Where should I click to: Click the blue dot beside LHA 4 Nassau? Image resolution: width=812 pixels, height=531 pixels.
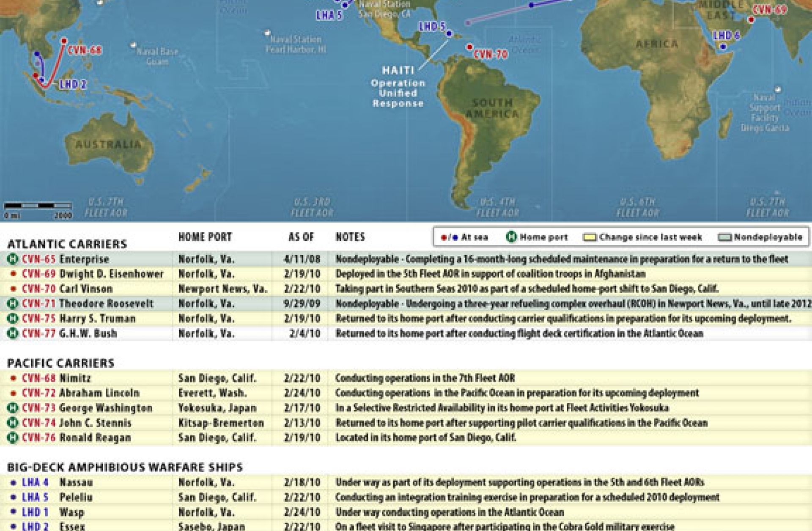point(13,482)
